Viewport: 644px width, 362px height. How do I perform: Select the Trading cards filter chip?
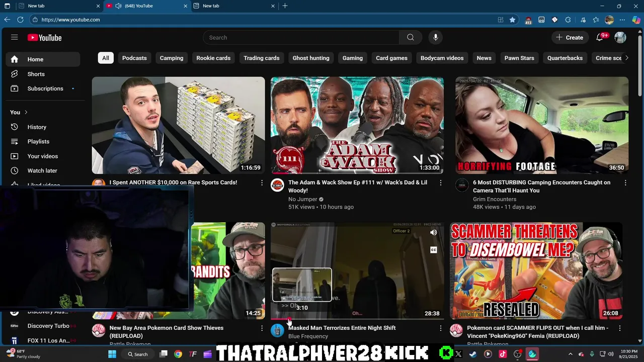[262, 58]
